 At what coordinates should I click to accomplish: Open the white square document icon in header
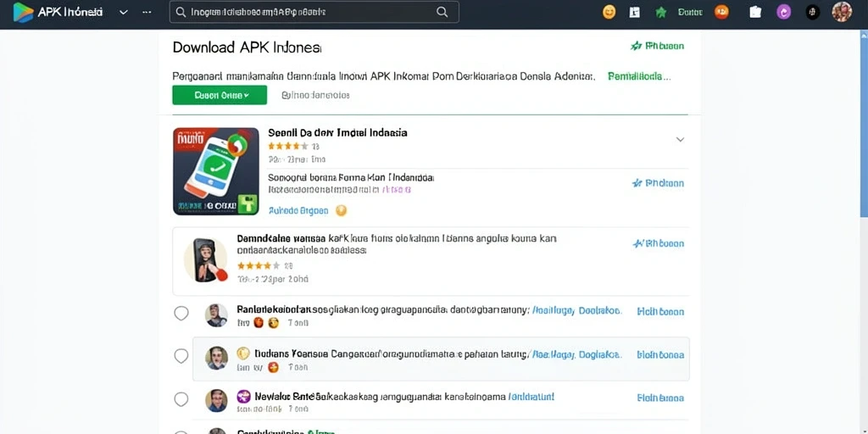coord(634,12)
